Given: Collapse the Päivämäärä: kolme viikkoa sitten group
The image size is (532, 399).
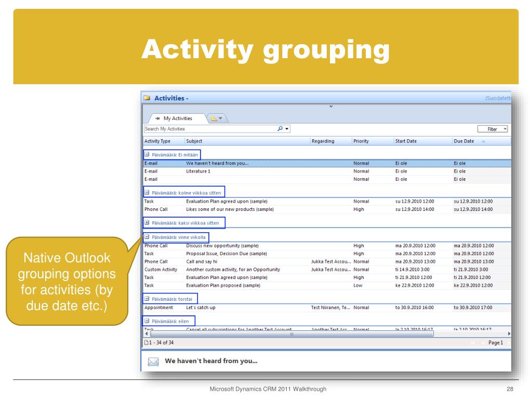Looking at the screenshot, I should tap(147, 192).
